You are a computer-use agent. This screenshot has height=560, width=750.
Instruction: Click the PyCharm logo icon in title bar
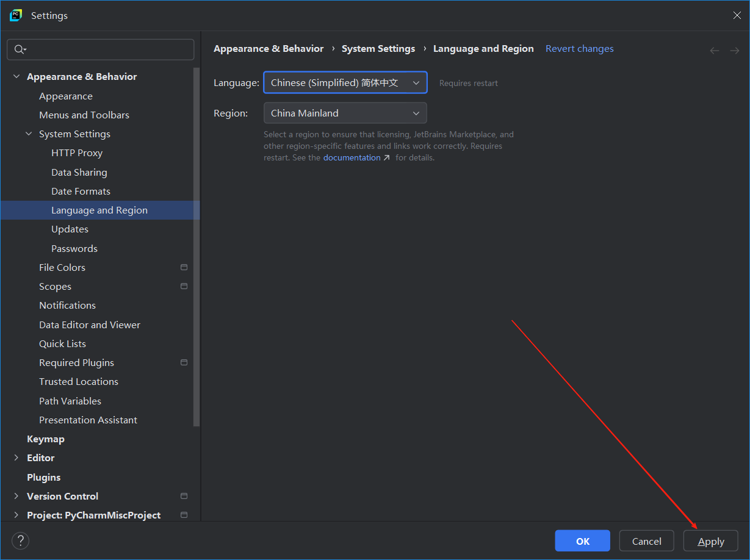[x=16, y=15]
